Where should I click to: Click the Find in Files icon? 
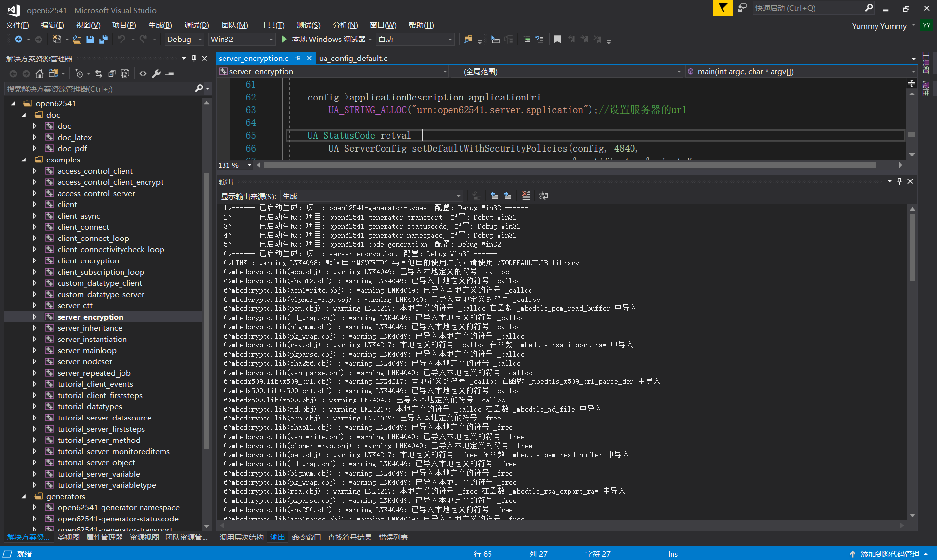coord(468,40)
